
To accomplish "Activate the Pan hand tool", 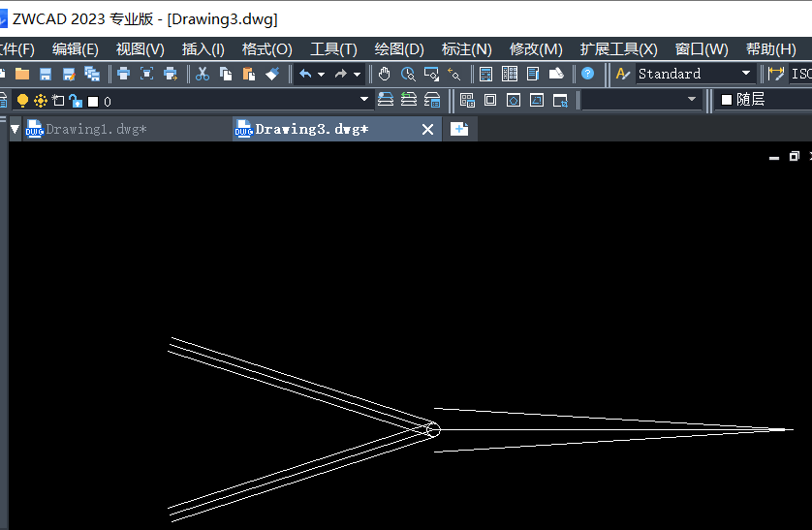I will click(x=384, y=74).
